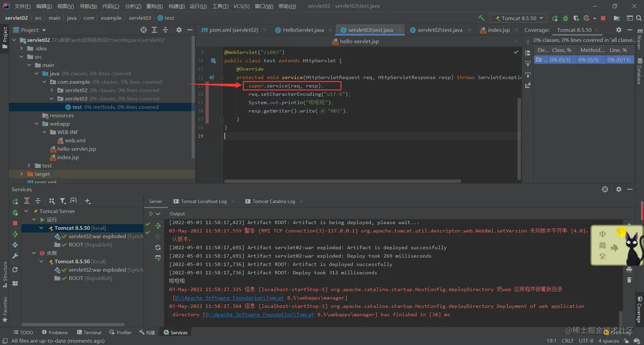
Task: Click the green Debug bug icon
Action: coord(566,18)
